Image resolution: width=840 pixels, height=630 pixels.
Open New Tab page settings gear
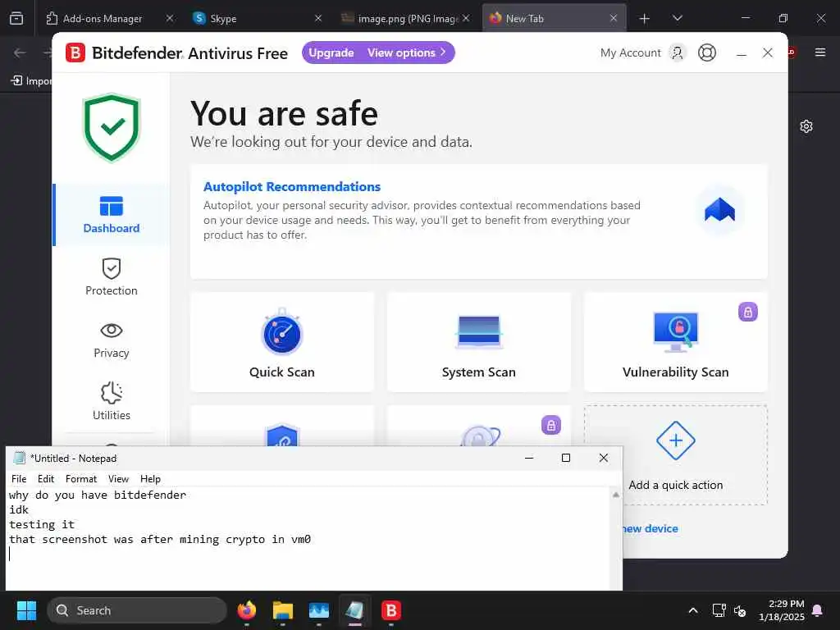pyautogui.click(x=806, y=126)
